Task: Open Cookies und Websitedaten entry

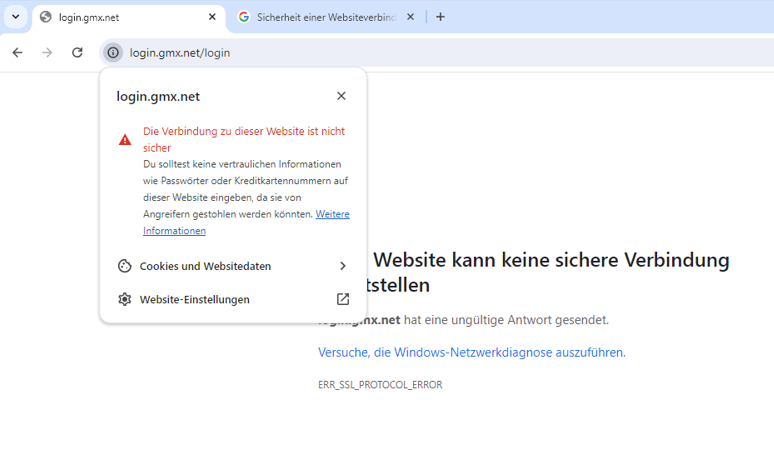Action: coord(233,266)
